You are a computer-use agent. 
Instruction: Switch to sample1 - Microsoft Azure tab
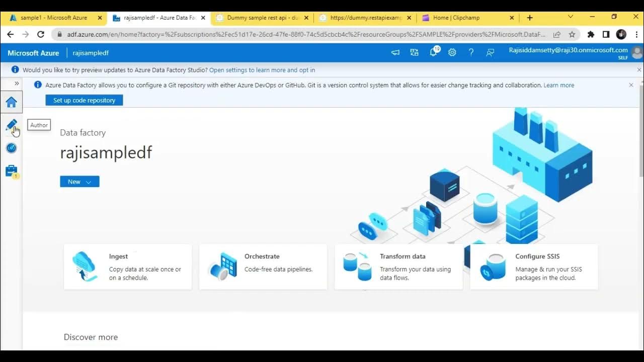[53, 18]
